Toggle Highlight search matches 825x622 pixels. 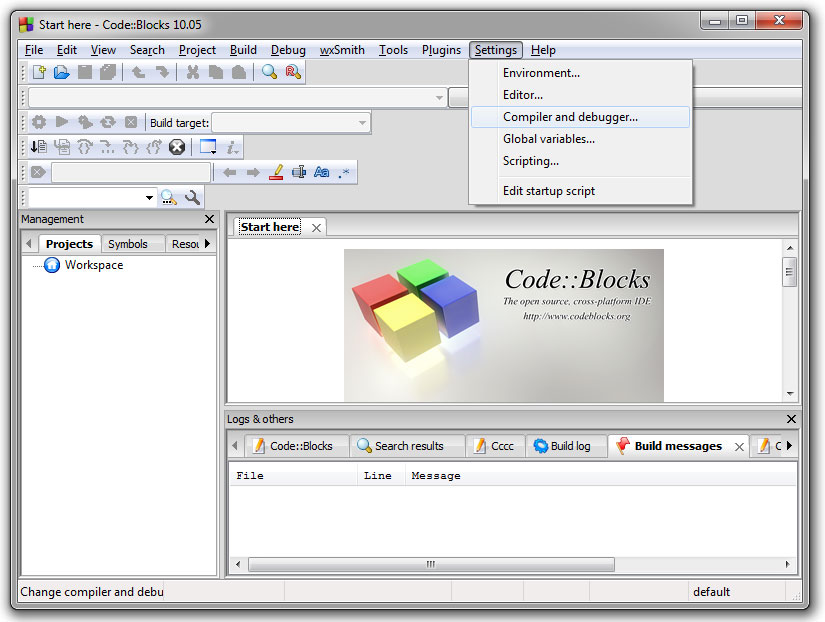[276, 172]
